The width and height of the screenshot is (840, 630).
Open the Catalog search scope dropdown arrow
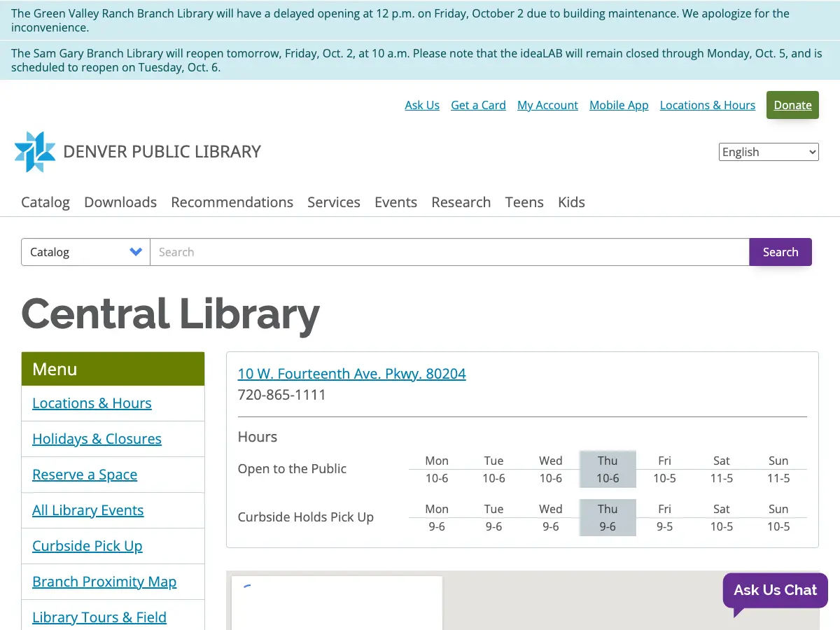tap(136, 252)
